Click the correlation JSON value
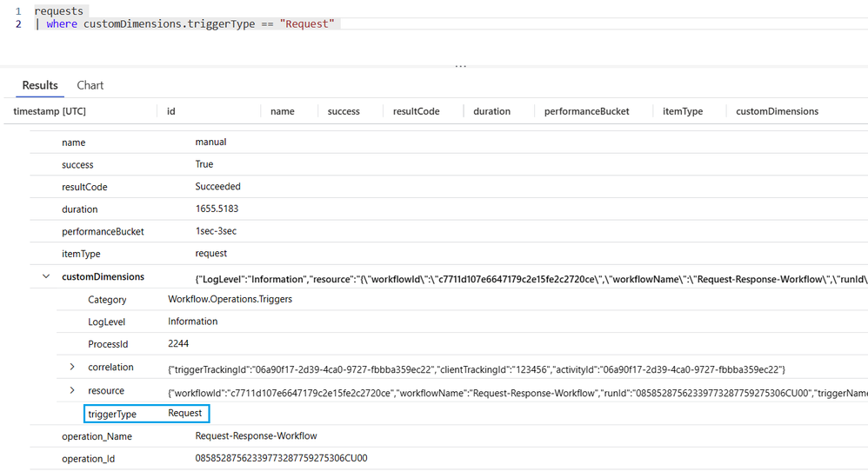Screen dimensions: 868x471 tap(477, 369)
